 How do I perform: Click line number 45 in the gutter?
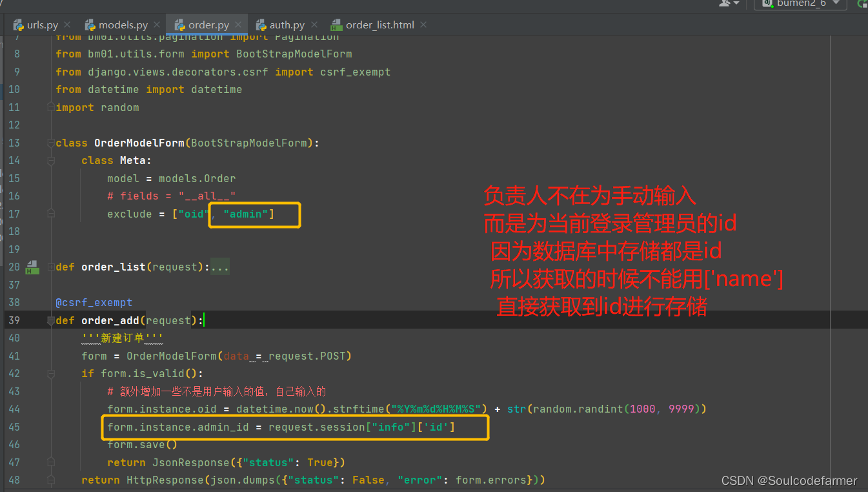pyautogui.click(x=14, y=427)
